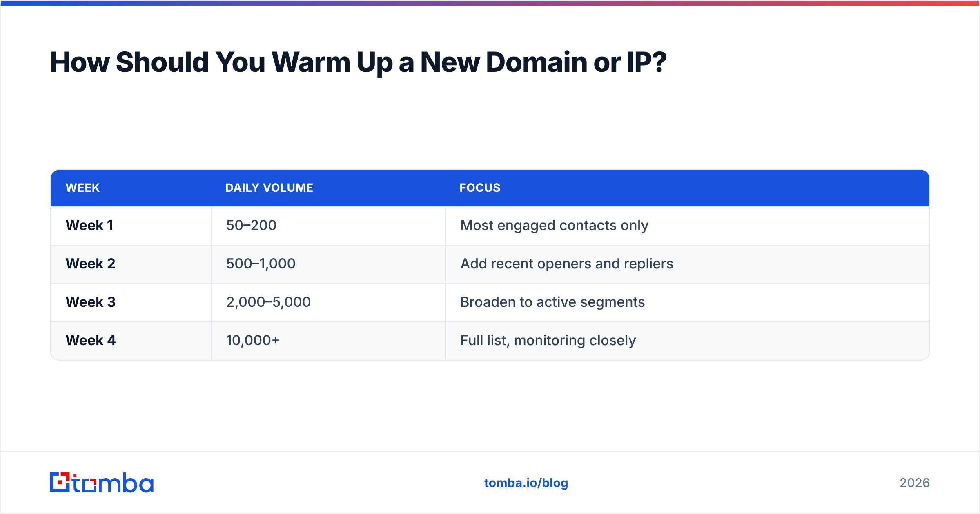
Task: Click the tomba logo
Action: (102, 483)
